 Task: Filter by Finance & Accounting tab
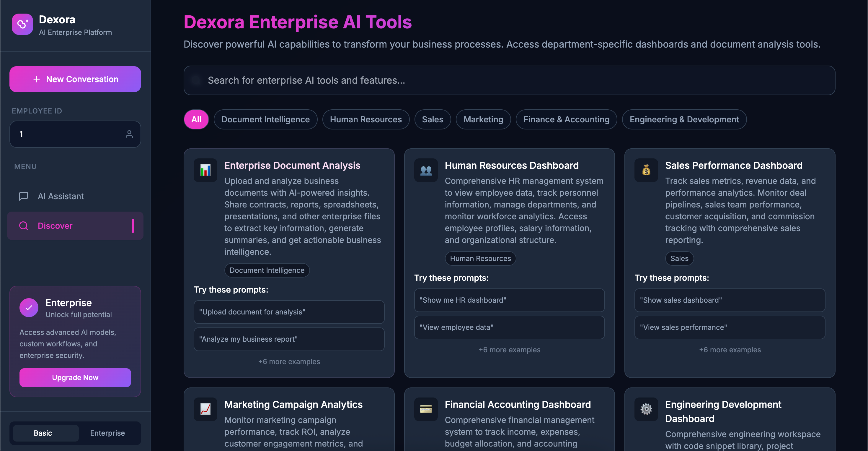[566, 119]
